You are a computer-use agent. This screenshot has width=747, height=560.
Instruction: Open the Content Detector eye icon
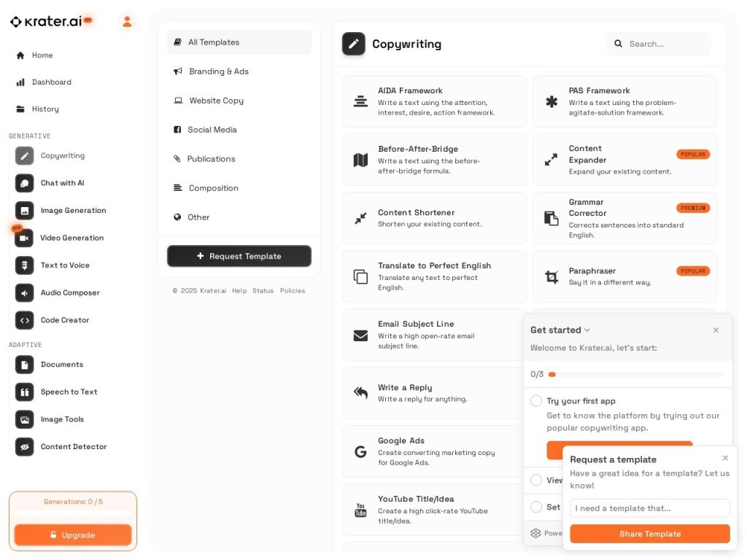[24, 447]
